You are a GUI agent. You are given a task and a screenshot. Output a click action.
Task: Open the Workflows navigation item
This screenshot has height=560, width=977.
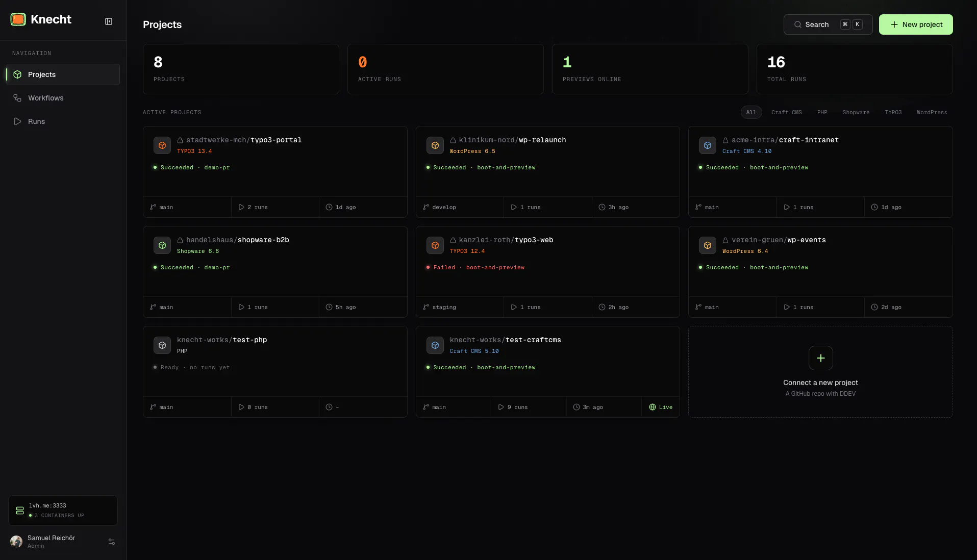point(63,98)
